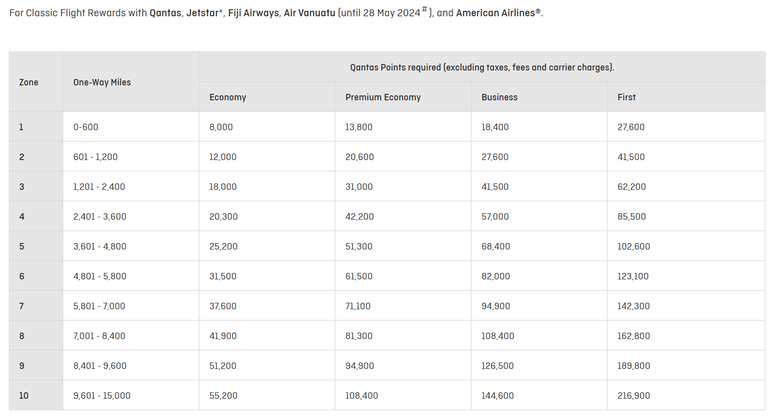Select the 9,601 - 15,000 miles cell
Screen dimensions: 770x419
click(102, 396)
